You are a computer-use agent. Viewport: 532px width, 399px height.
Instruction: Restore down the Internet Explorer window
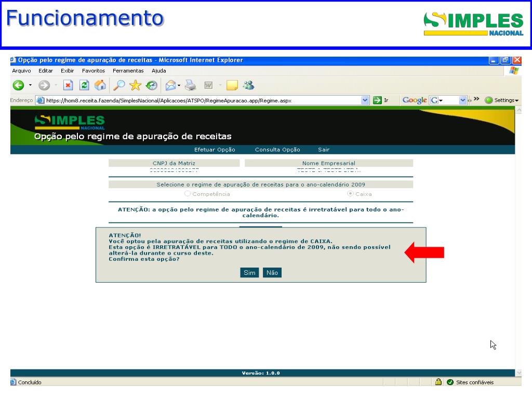pos(505,60)
